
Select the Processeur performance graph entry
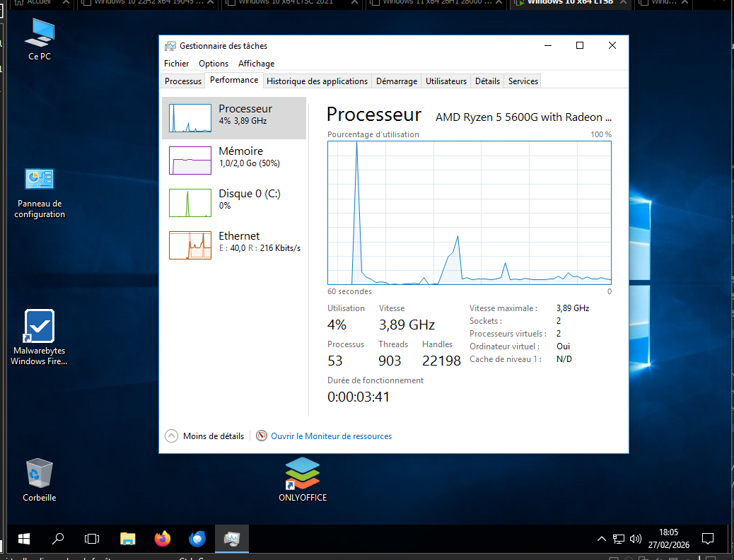click(234, 118)
